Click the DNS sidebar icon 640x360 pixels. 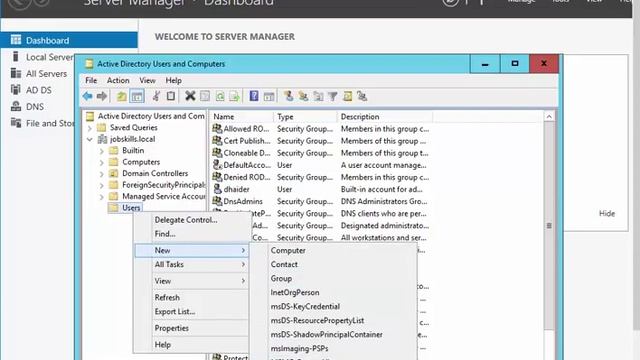tap(16, 107)
